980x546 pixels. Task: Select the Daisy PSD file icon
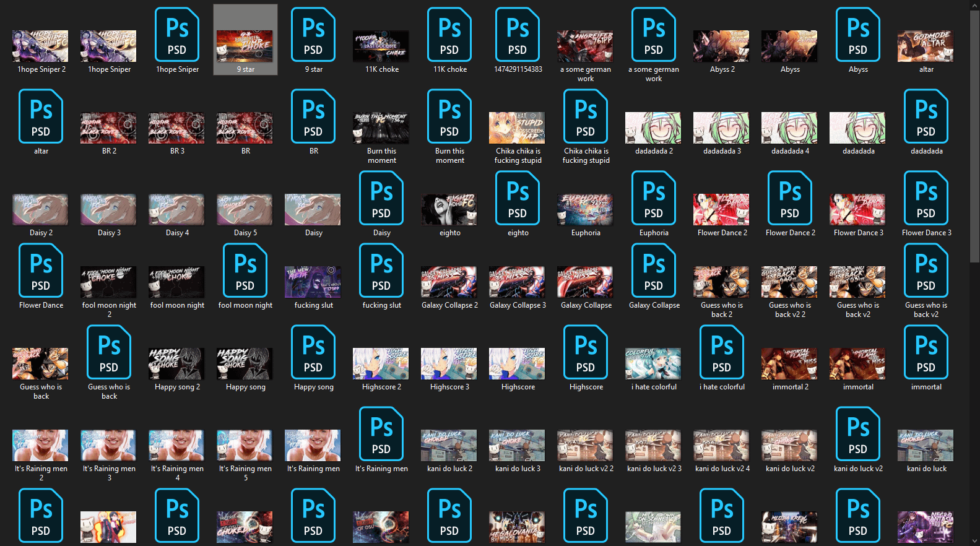[381, 198]
